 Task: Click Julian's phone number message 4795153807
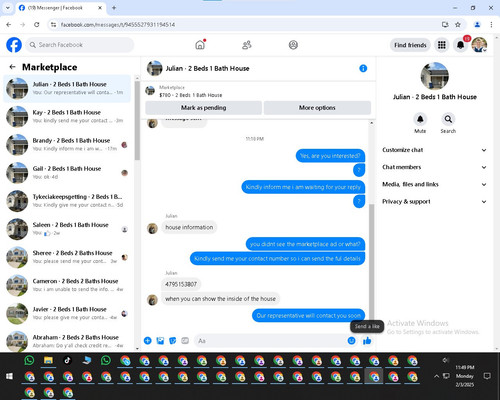[181, 284]
